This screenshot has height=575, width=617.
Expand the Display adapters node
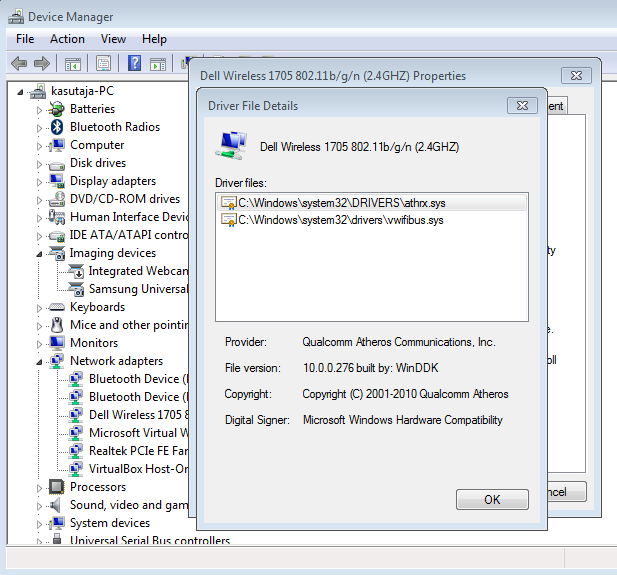39,182
